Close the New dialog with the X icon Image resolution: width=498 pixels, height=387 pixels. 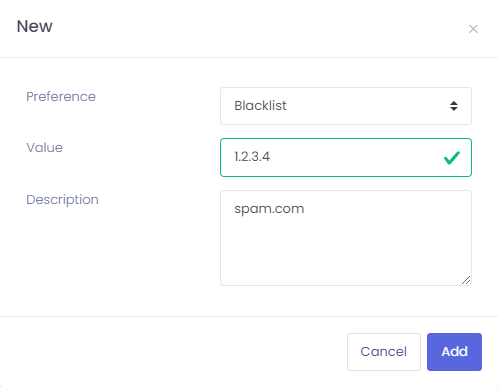(473, 29)
